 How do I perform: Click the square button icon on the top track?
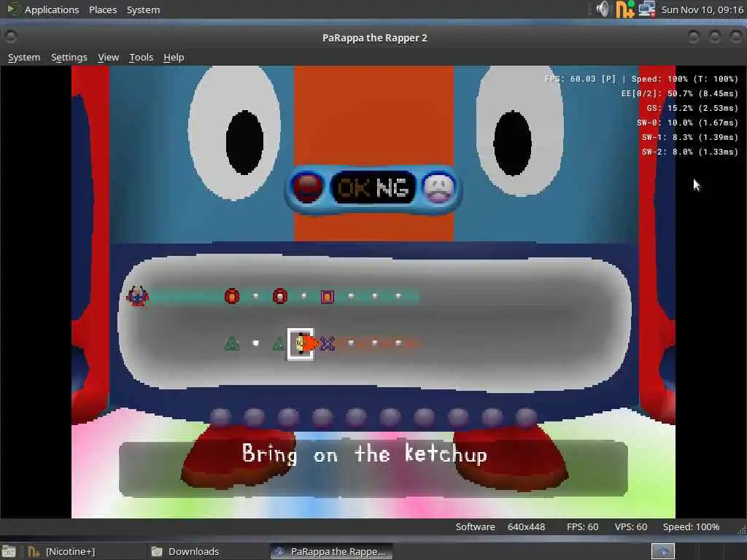tap(328, 297)
